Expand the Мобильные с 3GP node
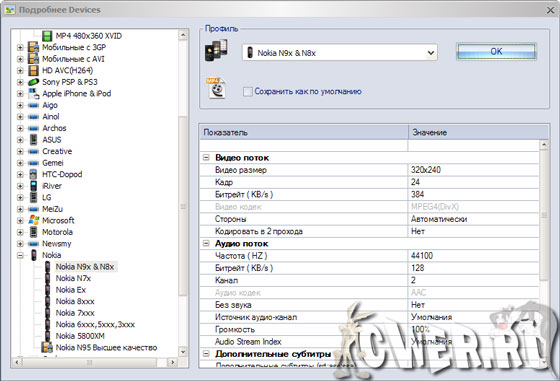560x381 pixels. click(20, 47)
